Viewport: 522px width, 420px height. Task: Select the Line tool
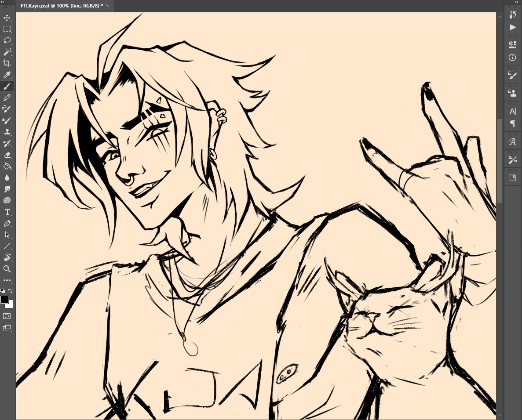pyautogui.click(x=7, y=246)
